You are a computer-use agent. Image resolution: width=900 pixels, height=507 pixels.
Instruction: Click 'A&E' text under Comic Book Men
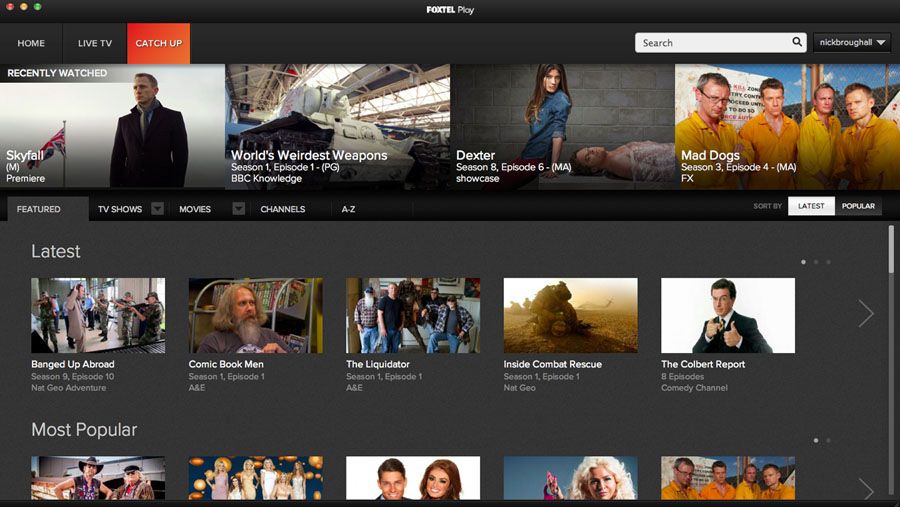pyautogui.click(x=197, y=388)
